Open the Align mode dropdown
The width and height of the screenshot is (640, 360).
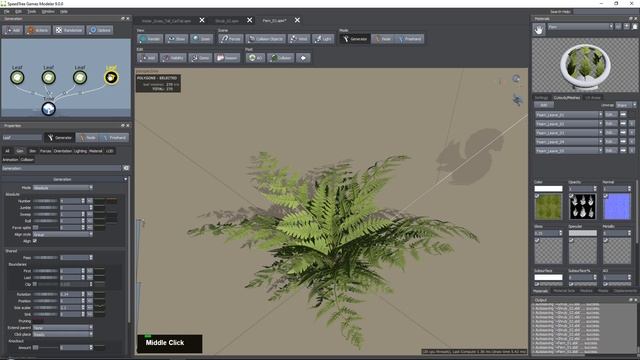[x=63, y=235]
